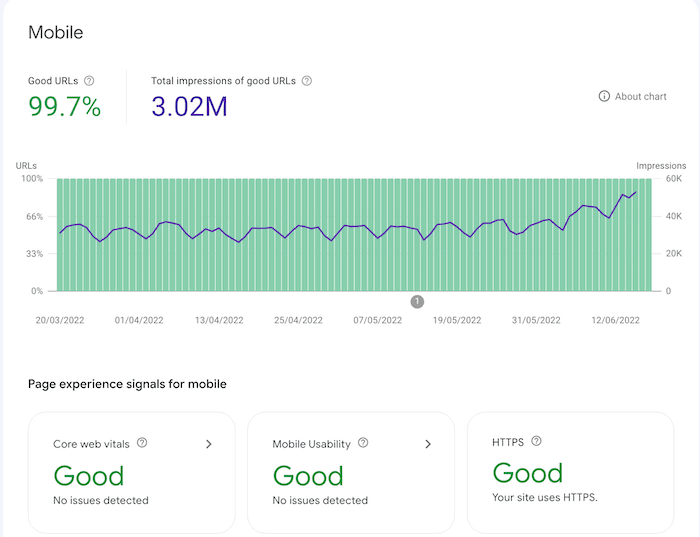Screen dimensions: 700x537
Task: Click the 99.7% Good URLs value
Action: (x=64, y=107)
